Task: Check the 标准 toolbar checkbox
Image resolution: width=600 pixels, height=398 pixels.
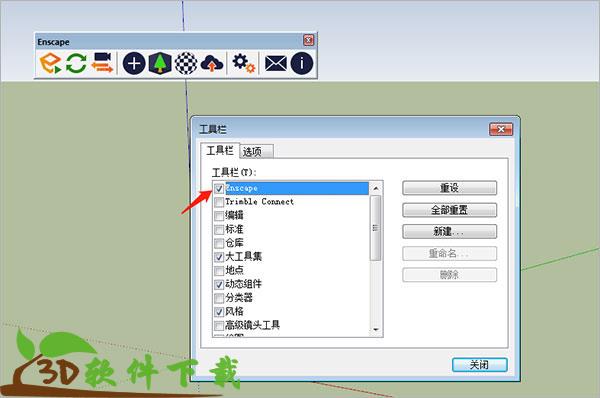Action: tap(219, 230)
